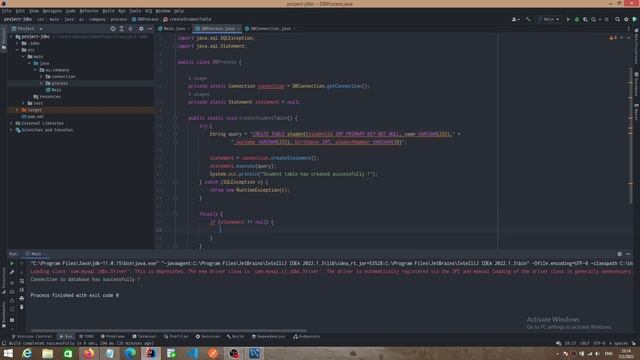This screenshot has width=640, height=360.
Task: Click the collapse all icon in Project panel
Action: coord(131,29)
